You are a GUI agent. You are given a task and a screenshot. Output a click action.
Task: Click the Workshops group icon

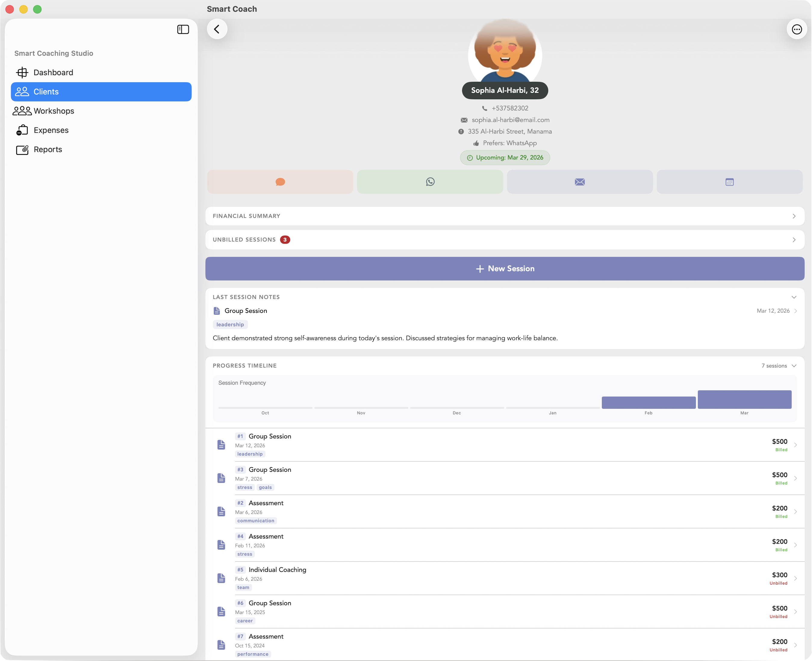pos(22,111)
